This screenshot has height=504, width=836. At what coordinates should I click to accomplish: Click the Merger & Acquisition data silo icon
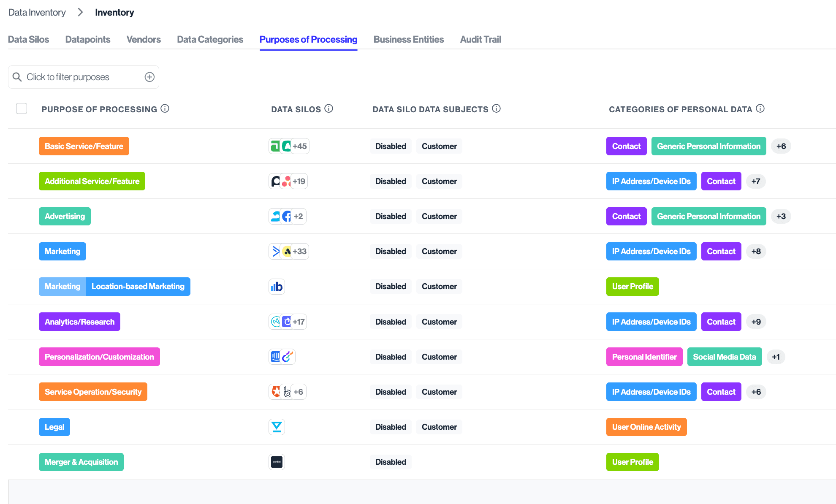[x=277, y=462]
